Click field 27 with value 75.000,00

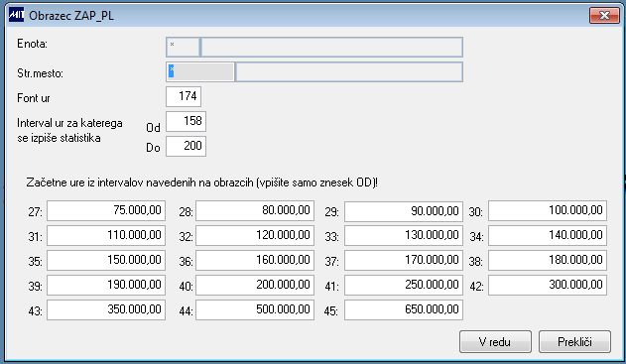[x=106, y=210]
